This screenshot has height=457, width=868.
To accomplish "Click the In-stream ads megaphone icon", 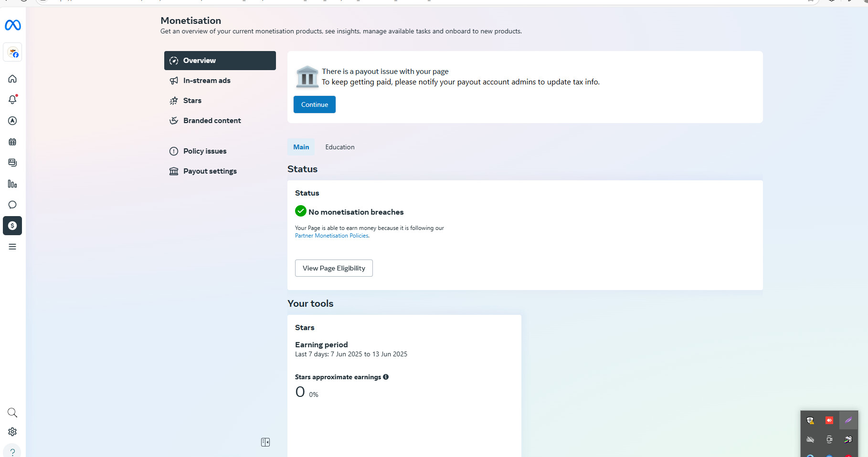I will click(x=174, y=81).
